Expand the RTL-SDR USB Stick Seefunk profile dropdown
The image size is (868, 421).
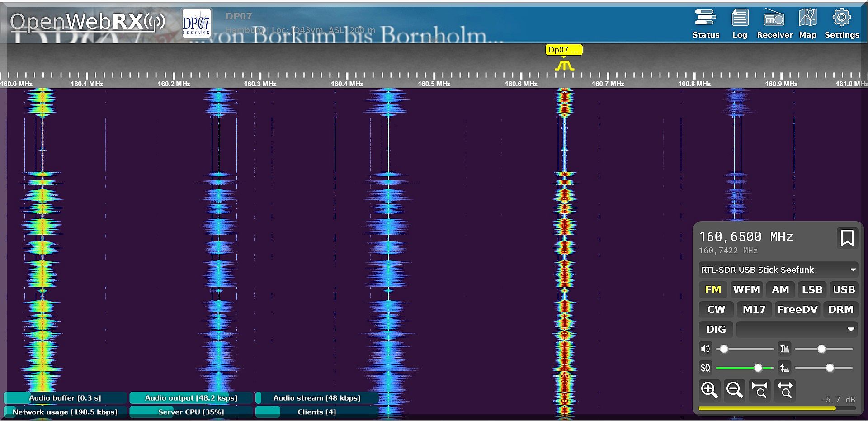point(778,270)
